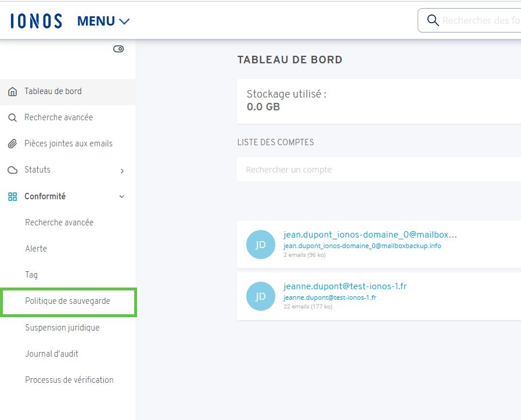
Task: Open jeanne.dupont@test-ionos-1.fr account title
Action: click(x=345, y=286)
